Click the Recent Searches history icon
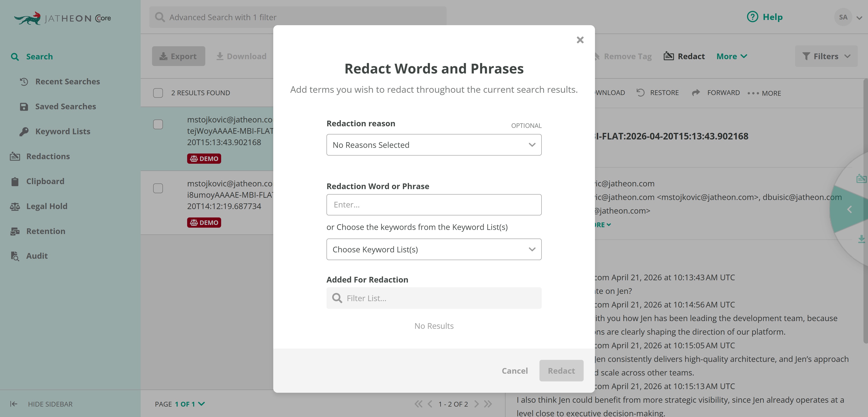This screenshot has height=417, width=868. tap(24, 81)
